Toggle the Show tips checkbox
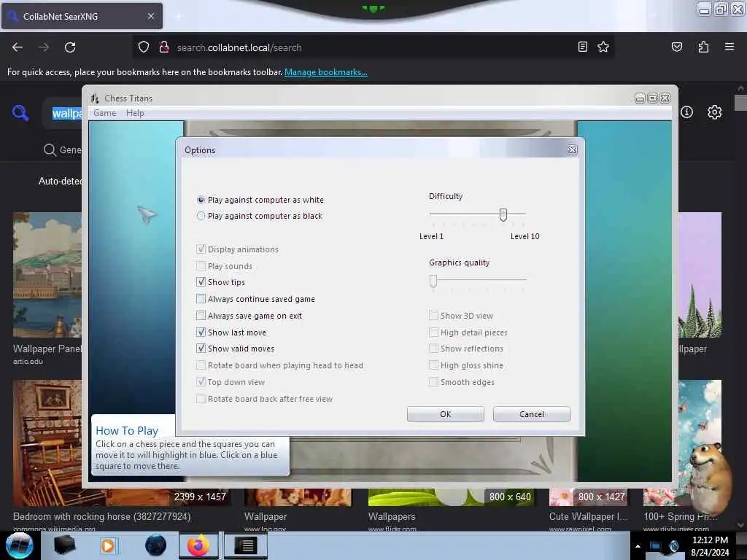The height and width of the screenshot is (560, 747). (201, 282)
